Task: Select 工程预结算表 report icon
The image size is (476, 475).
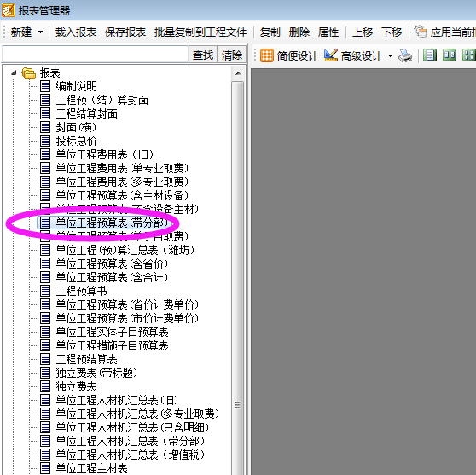Action: pos(45,359)
